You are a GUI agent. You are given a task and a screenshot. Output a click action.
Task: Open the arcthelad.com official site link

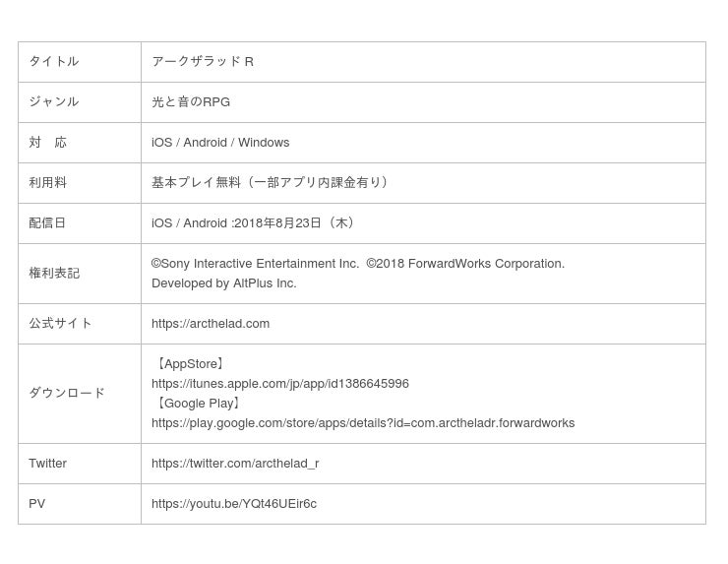point(211,324)
